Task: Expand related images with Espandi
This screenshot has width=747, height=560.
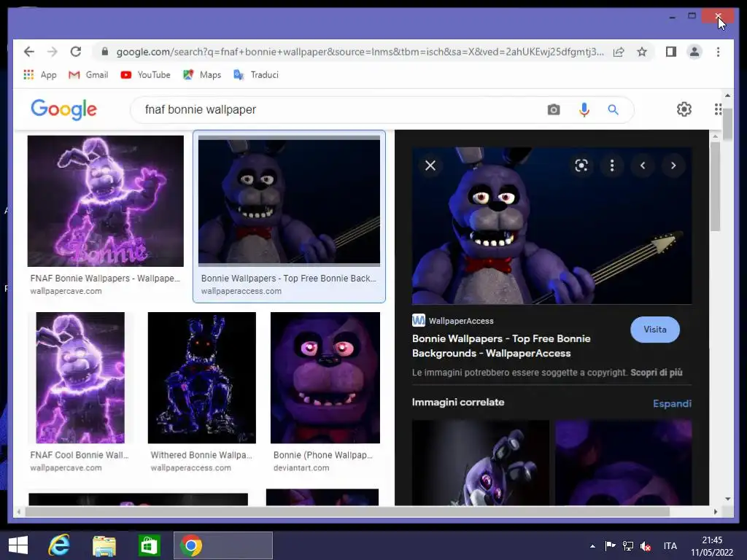Action: pos(672,403)
